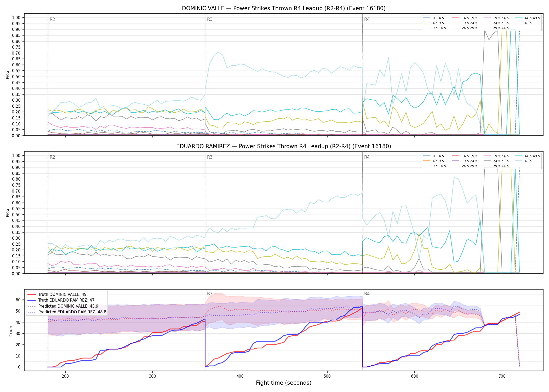Select the 9.5-14.5 legend entry in the Dominic Valle chart
This screenshot has width=549, height=392.
click(x=434, y=28)
